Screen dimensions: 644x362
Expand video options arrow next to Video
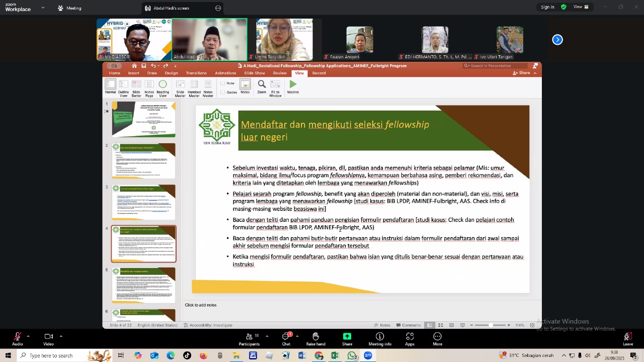tap(61, 336)
